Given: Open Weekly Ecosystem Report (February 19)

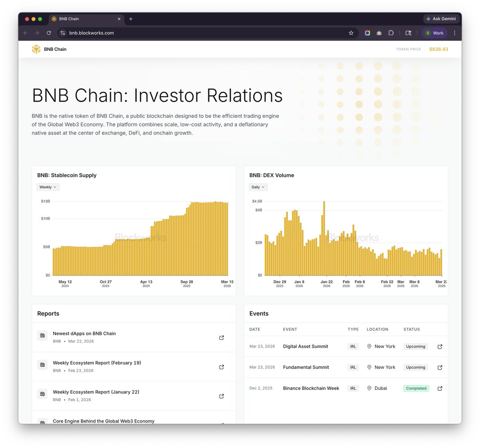Looking at the screenshot, I should (x=97, y=363).
